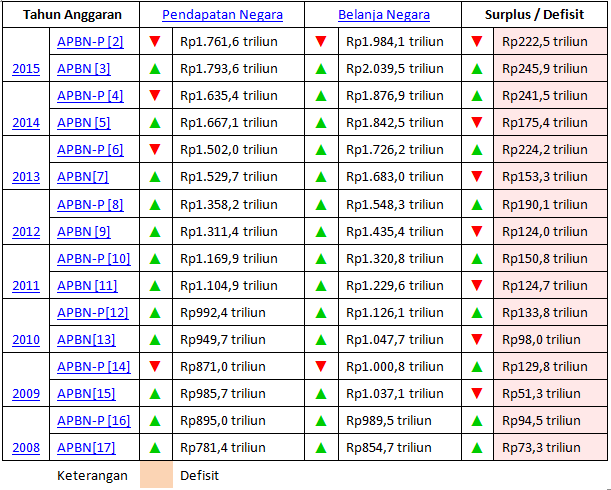The height and width of the screenshot is (490, 611).
Task: Click green up arrow beside Rp2.039,5 triliun
Action: (x=321, y=69)
